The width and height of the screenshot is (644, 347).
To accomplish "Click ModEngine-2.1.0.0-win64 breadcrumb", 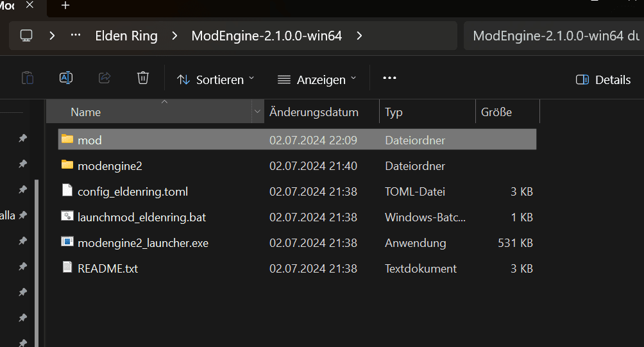I will [x=267, y=36].
